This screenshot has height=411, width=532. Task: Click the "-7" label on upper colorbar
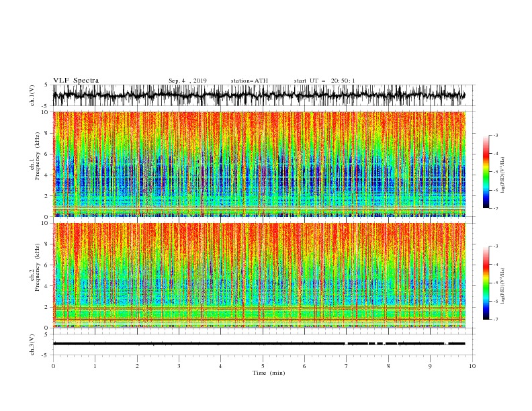[495, 208]
